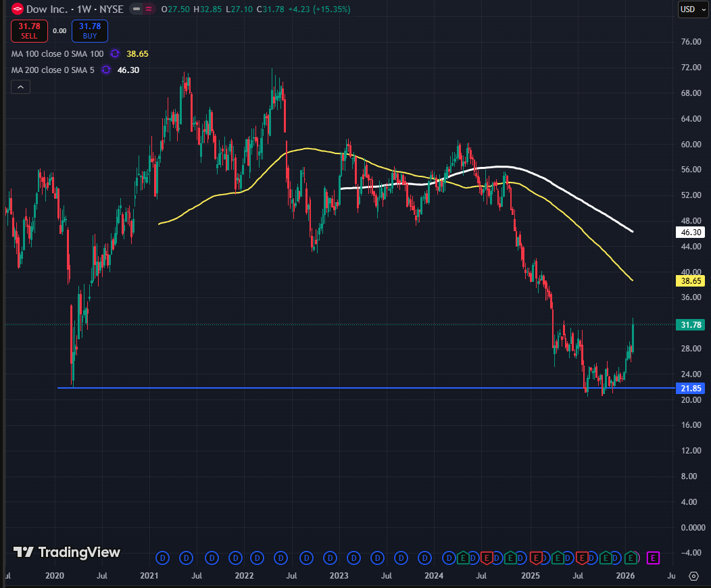Click the white 46.30 value in legend
The width and height of the screenshot is (711, 588).
pos(128,70)
